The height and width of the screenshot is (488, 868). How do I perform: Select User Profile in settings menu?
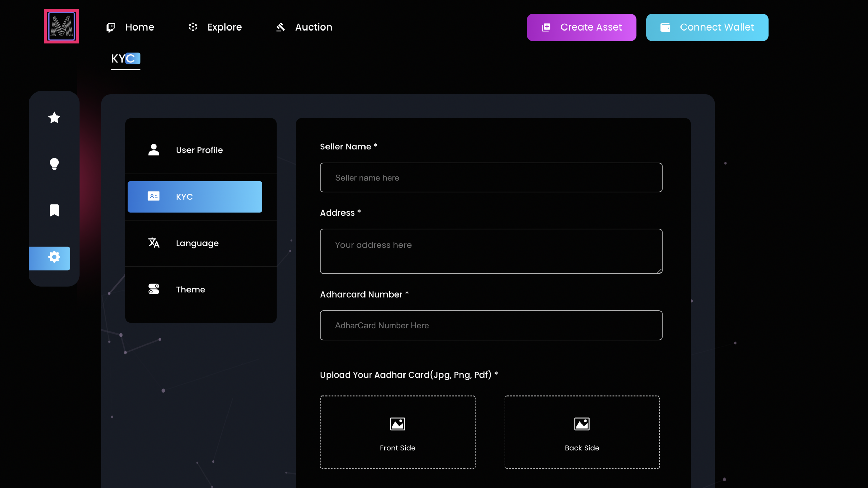pyautogui.click(x=200, y=150)
